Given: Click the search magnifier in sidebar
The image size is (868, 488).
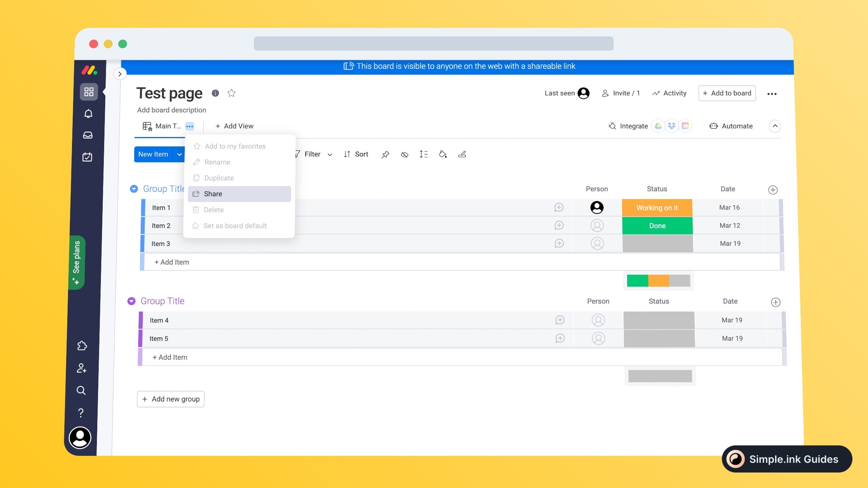Looking at the screenshot, I should [81, 390].
